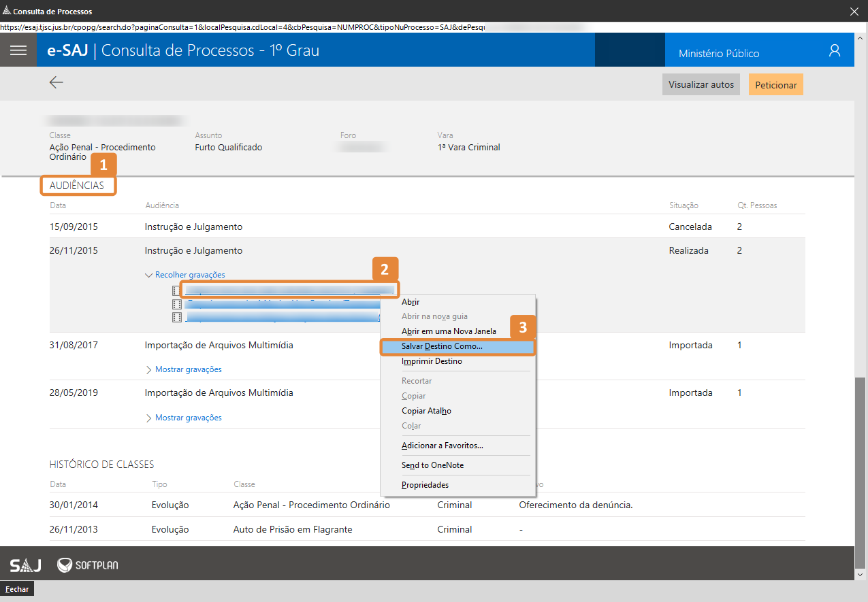Click the first recording film icon
Image resolution: width=868 pixels, height=602 pixels.
(x=177, y=290)
